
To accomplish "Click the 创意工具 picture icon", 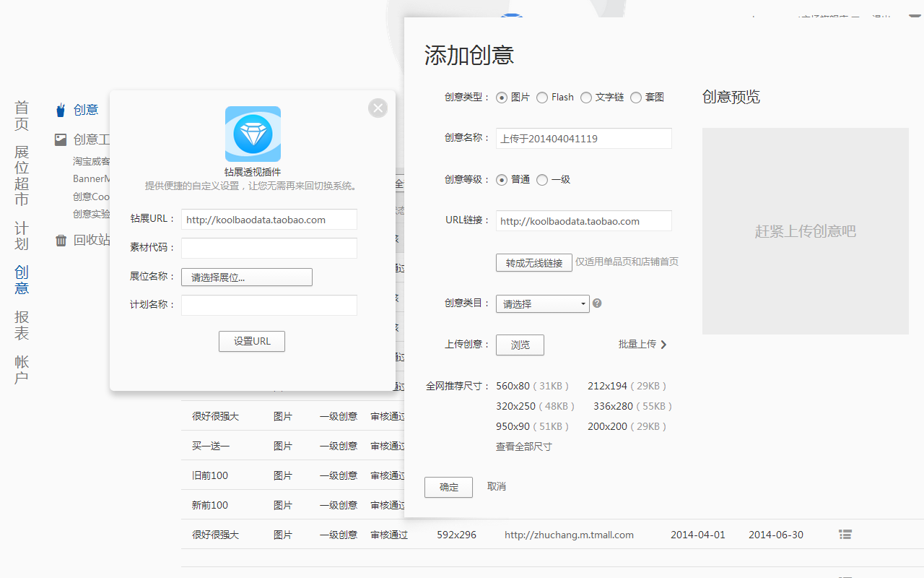I will tap(61, 139).
